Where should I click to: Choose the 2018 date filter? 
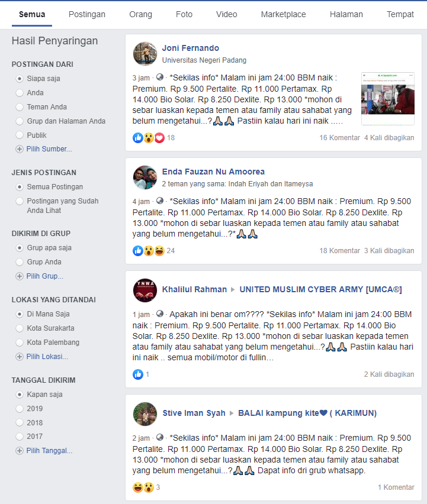pyautogui.click(x=20, y=423)
